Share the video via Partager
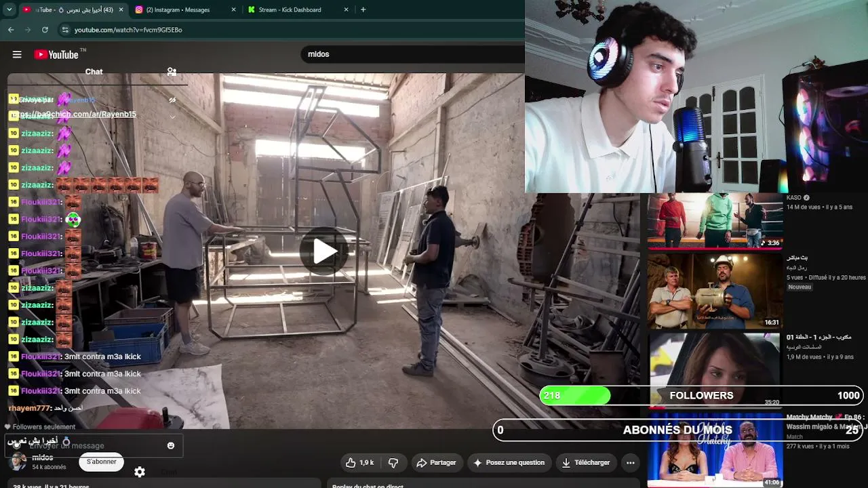The width and height of the screenshot is (868, 488). click(436, 462)
